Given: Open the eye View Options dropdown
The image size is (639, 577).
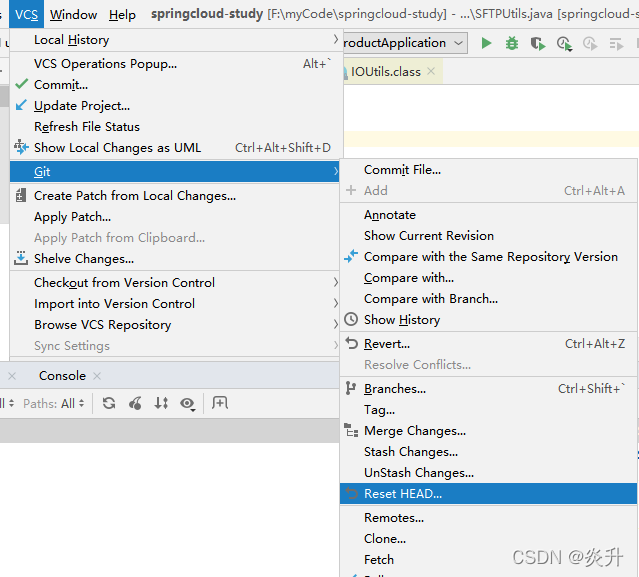Looking at the screenshot, I should [187, 404].
